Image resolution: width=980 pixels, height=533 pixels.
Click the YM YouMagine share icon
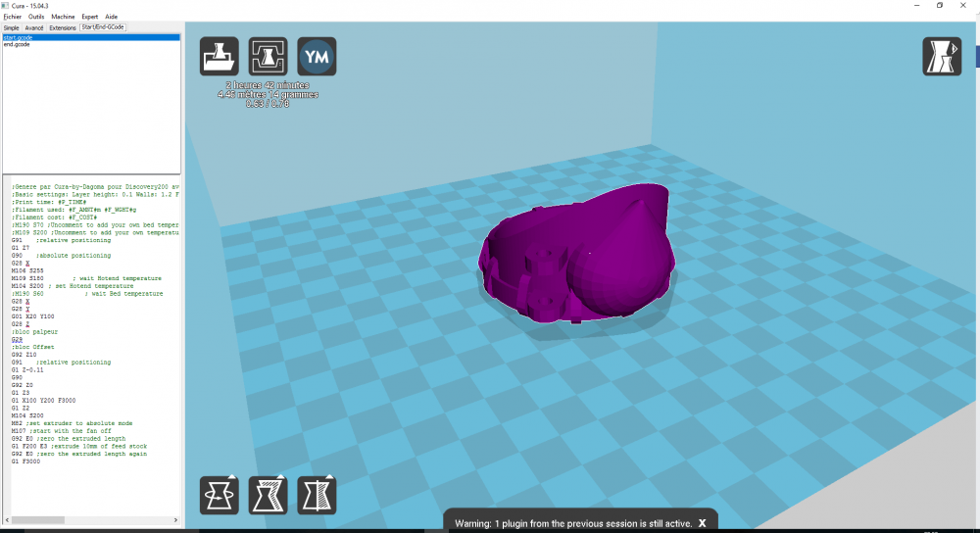tap(317, 56)
